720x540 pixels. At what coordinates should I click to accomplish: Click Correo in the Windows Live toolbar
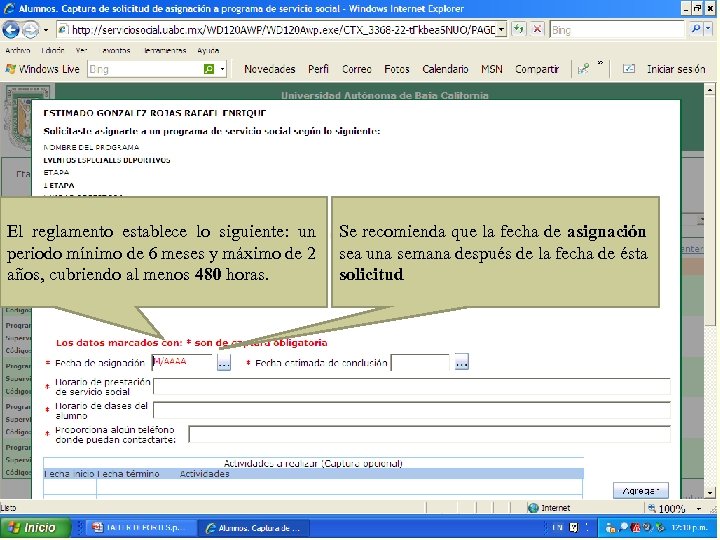357,69
